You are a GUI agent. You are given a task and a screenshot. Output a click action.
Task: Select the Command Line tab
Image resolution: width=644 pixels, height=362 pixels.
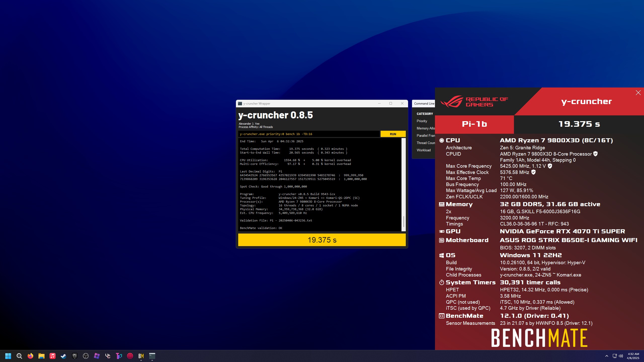pos(424,104)
